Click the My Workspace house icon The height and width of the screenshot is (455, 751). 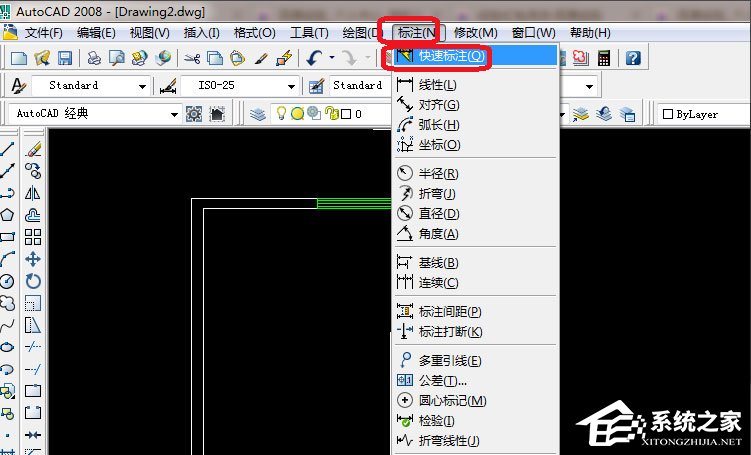pos(217,114)
